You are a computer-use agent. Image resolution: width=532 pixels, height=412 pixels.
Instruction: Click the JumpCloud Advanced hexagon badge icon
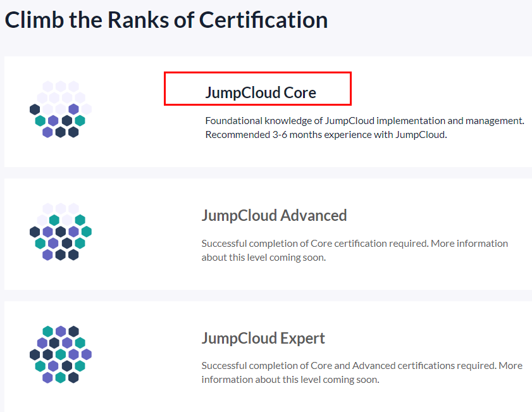pos(61,232)
